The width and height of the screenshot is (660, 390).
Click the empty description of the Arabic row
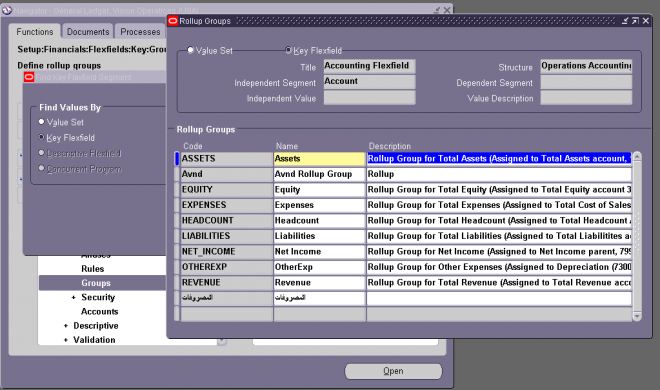[499, 298]
